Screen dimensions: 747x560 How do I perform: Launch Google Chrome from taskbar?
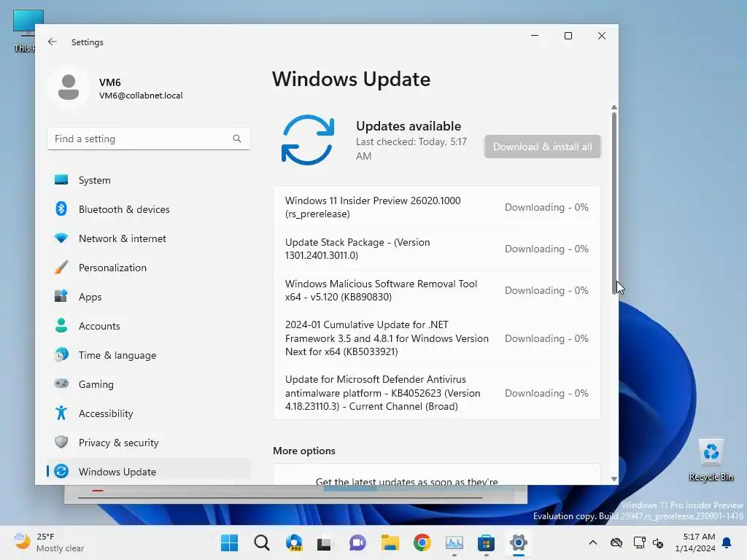422,542
